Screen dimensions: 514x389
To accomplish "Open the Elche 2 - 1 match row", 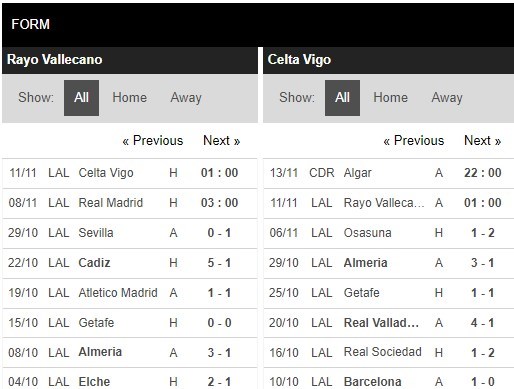I will tap(130, 379).
